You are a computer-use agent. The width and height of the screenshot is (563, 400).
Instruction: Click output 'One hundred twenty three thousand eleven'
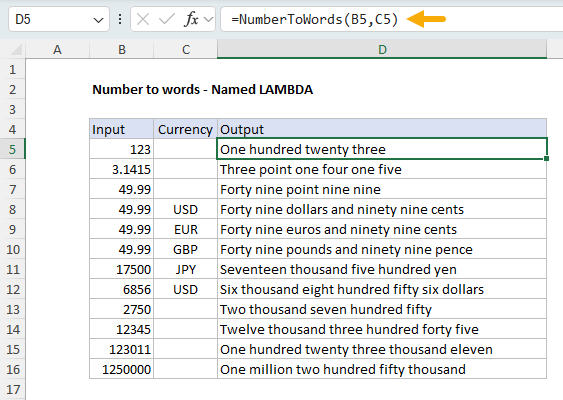coord(382,349)
